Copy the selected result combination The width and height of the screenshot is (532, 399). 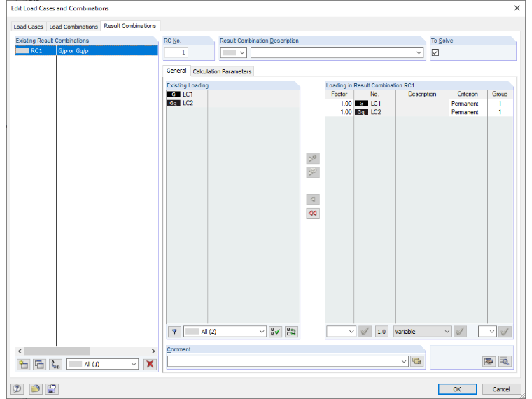(x=39, y=365)
